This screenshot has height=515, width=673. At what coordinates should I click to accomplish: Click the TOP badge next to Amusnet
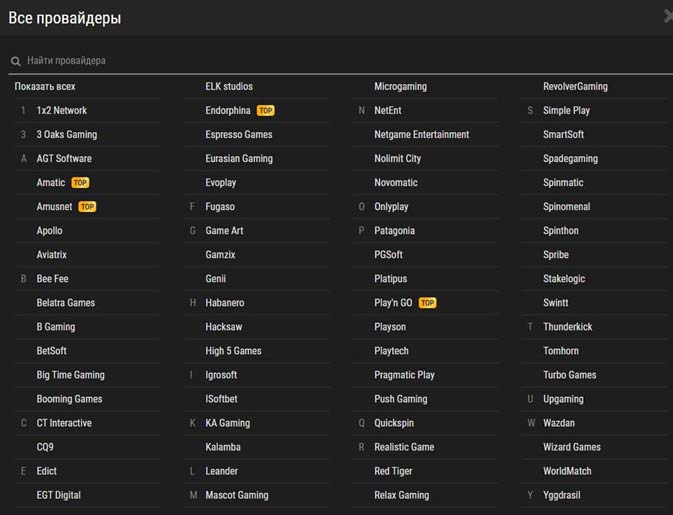point(87,207)
